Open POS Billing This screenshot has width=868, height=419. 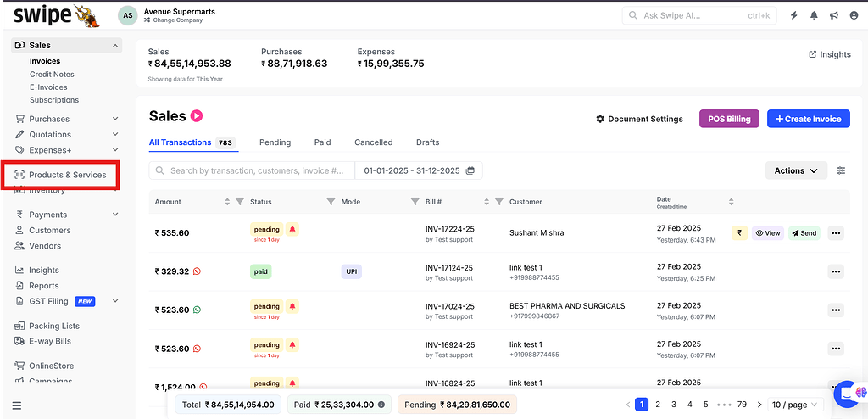(729, 119)
